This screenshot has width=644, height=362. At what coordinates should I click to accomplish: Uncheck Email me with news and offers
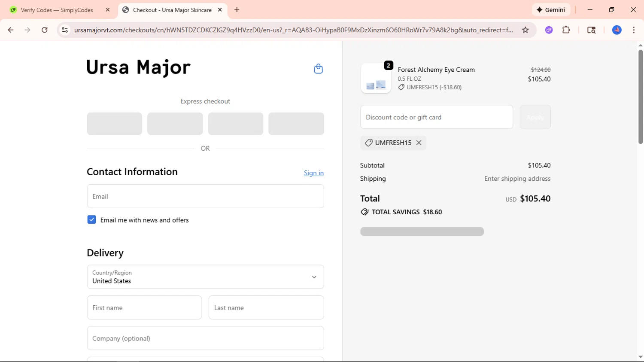pyautogui.click(x=91, y=219)
